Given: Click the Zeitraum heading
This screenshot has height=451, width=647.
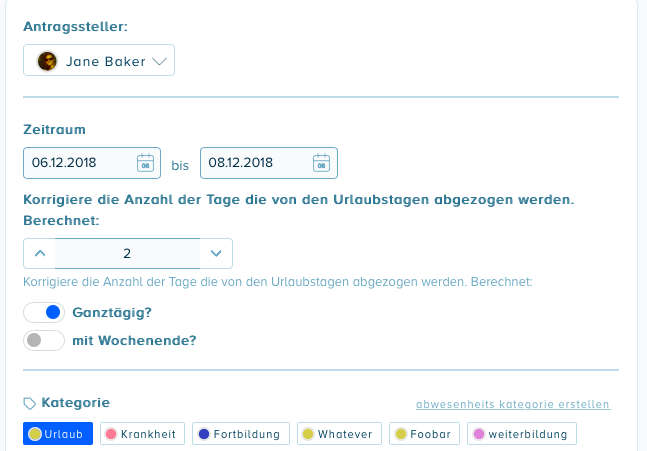Looking at the screenshot, I should point(54,130).
